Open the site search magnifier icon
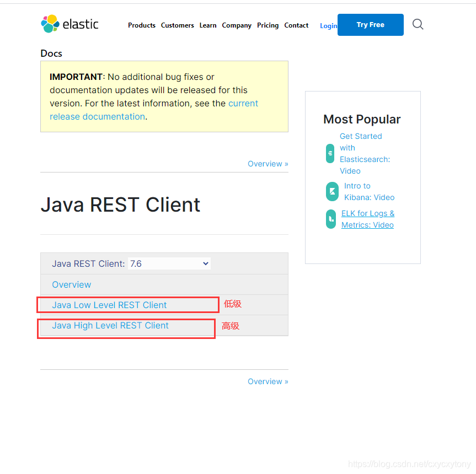476x474 pixels. pyautogui.click(x=418, y=24)
